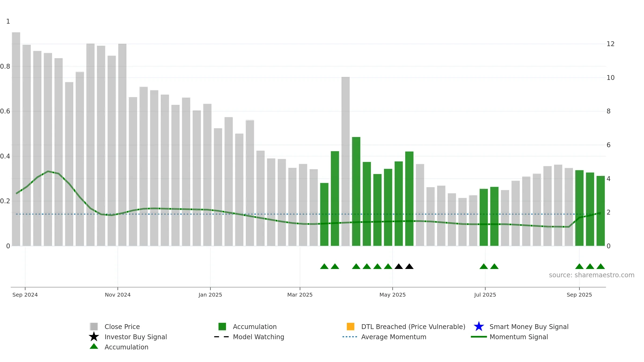The width and height of the screenshot is (644, 362).
Task: Click the tallest green accumulation bar
Action: (x=356, y=191)
